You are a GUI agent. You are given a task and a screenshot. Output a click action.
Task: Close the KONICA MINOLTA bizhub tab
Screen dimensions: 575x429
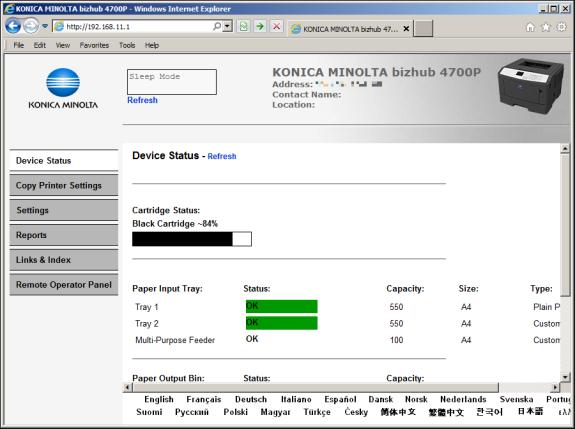click(x=406, y=29)
